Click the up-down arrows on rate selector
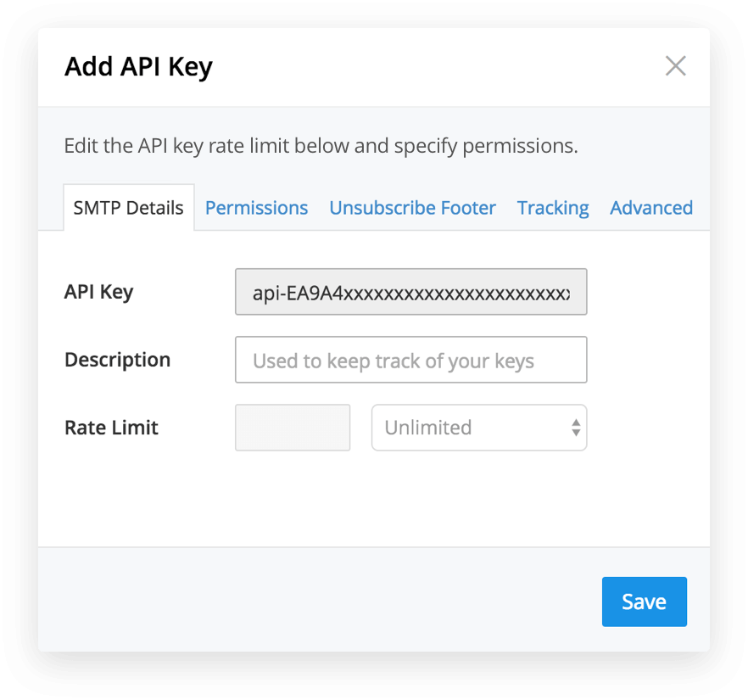The height and width of the screenshot is (700, 748). (576, 428)
